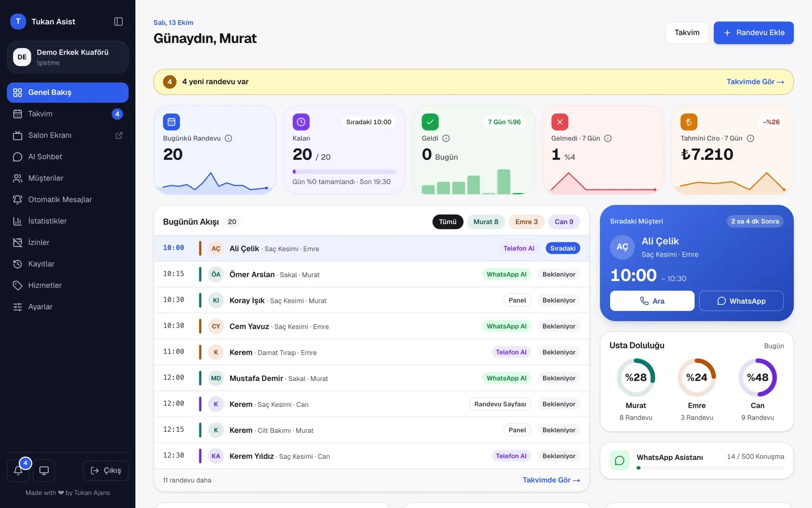Image resolution: width=812 pixels, height=508 pixels.
Task: Click Çıkış to log out
Action: (x=106, y=470)
